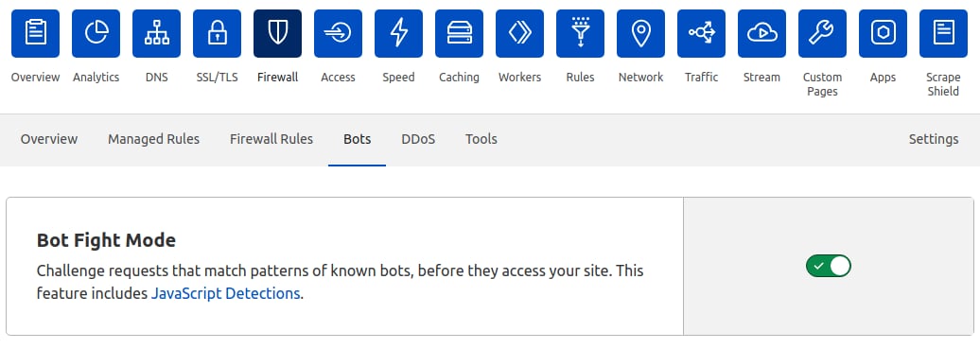Open the SSL/TLS padlock icon
The width and height of the screenshot is (980, 349).
[x=217, y=34]
